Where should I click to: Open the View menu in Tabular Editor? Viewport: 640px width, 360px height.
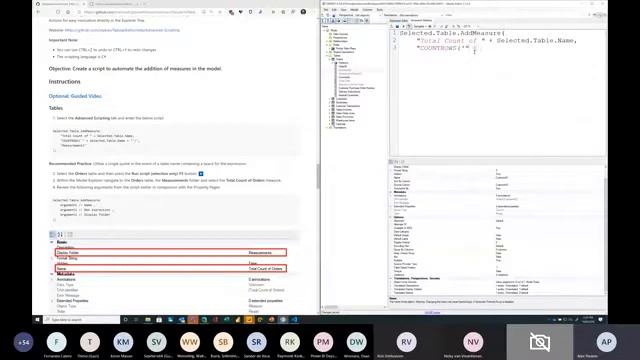tap(344, 10)
